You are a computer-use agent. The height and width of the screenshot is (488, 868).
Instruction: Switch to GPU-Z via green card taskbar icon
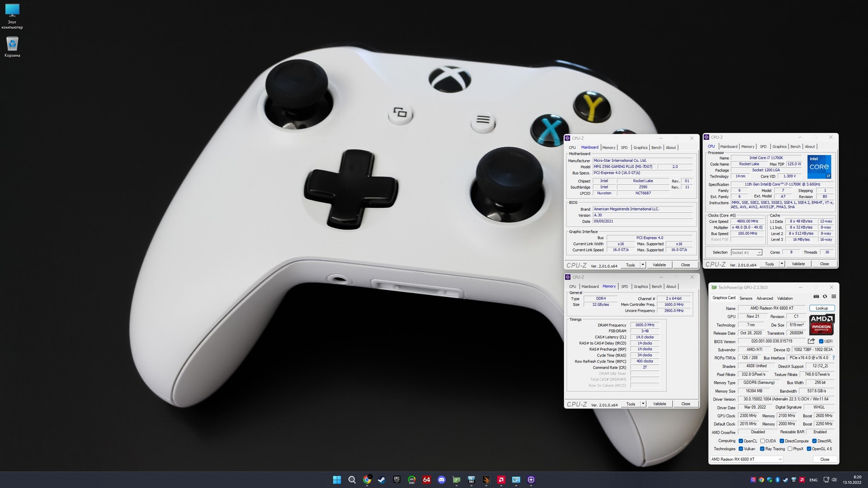click(x=457, y=480)
